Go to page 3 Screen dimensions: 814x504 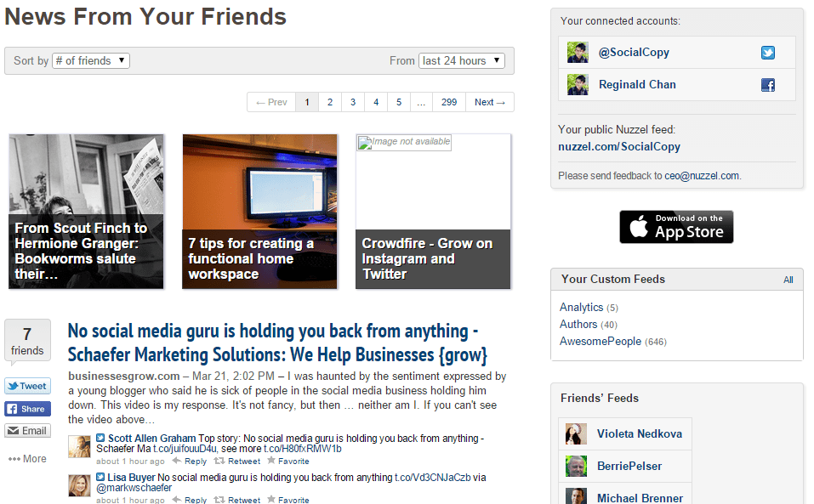pyautogui.click(x=353, y=102)
